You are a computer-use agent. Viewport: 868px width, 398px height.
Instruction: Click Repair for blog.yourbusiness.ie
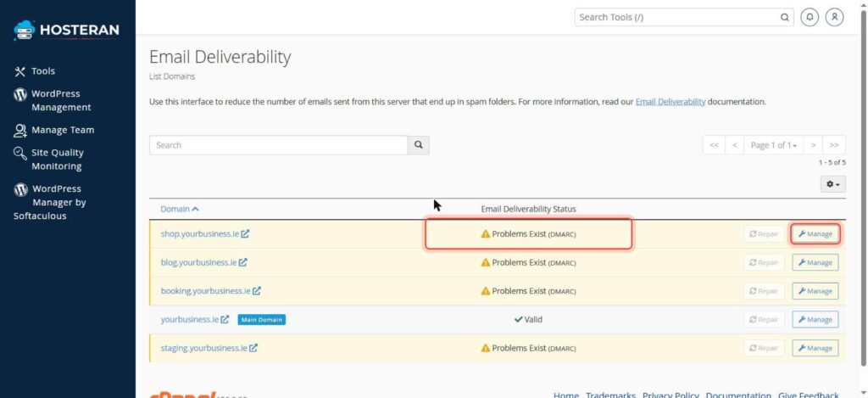tap(764, 262)
